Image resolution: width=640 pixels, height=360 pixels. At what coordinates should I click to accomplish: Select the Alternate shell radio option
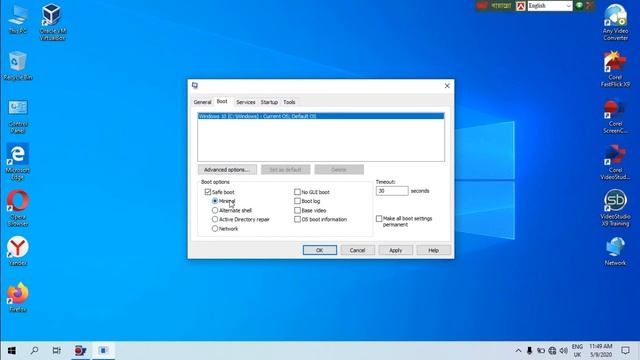click(x=215, y=210)
